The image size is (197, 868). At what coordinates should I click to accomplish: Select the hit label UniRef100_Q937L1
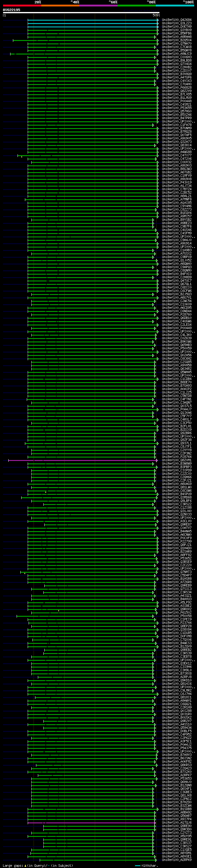tap(177, 443)
